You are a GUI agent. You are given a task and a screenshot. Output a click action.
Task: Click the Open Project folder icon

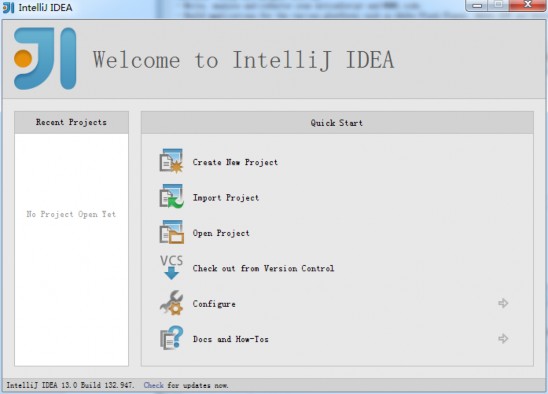click(171, 232)
